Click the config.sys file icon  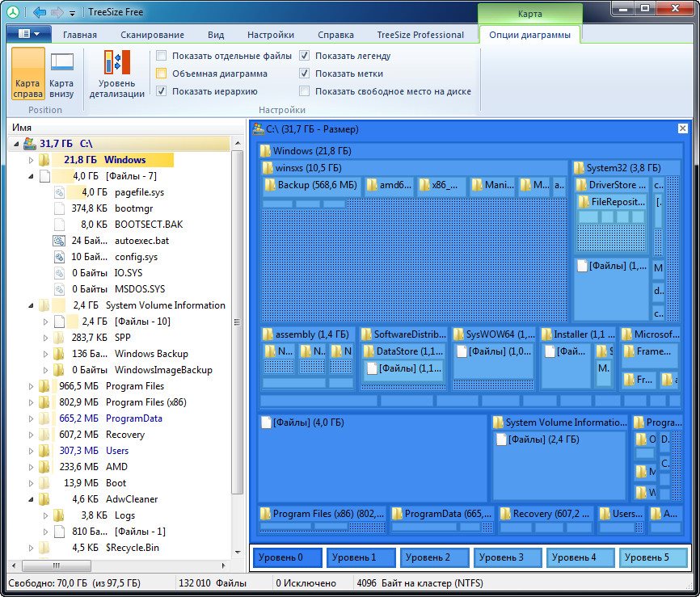(x=59, y=257)
